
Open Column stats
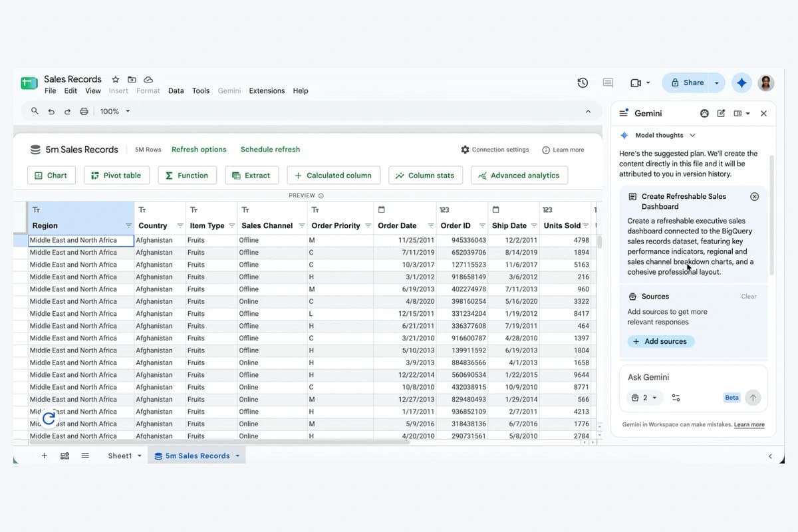pyautogui.click(x=426, y=176)
